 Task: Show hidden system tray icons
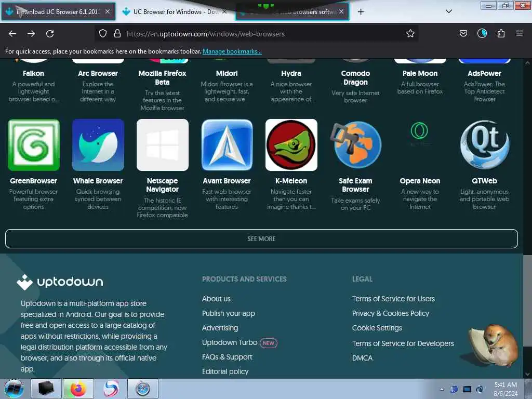click(x=442, y=389)
